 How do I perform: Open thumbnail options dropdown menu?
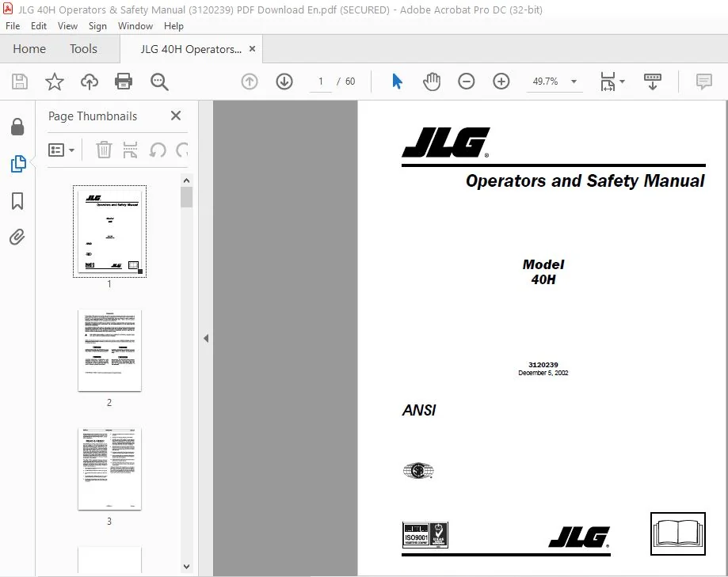pos(61,150)
